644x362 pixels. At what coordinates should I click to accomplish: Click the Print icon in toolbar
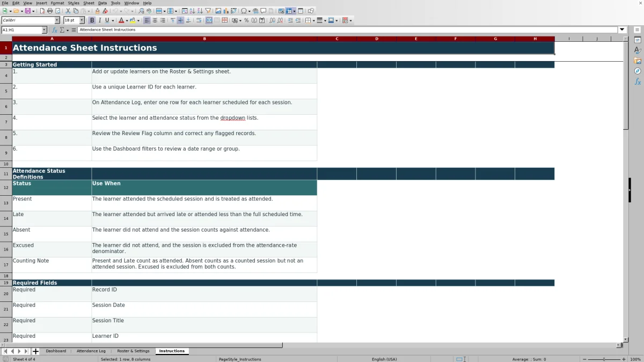[x=50, y=11]
